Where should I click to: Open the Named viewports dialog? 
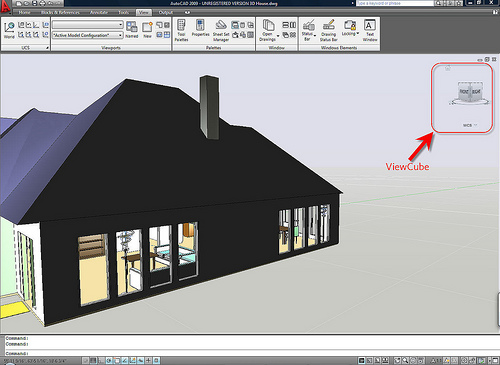(132, 30)
